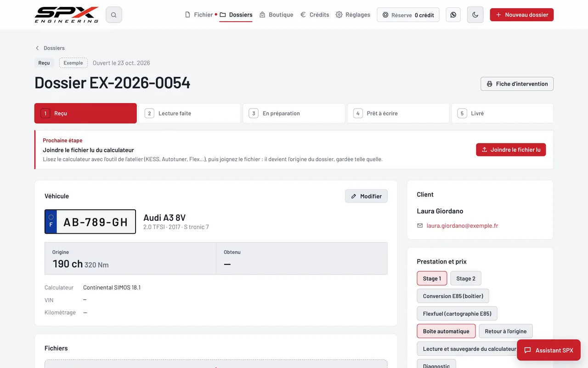
Task: Open the Assistant SPX chat
Action: 548,350
